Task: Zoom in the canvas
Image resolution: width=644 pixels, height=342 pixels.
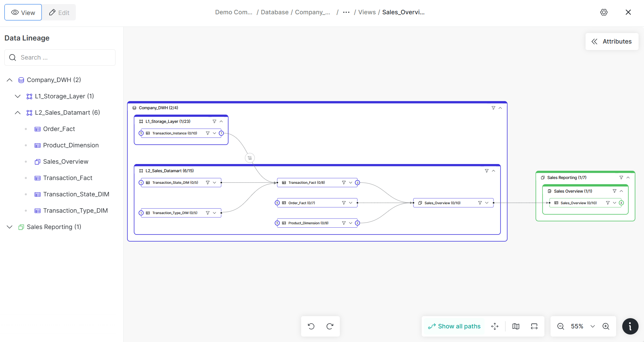Action: point(606,326)
